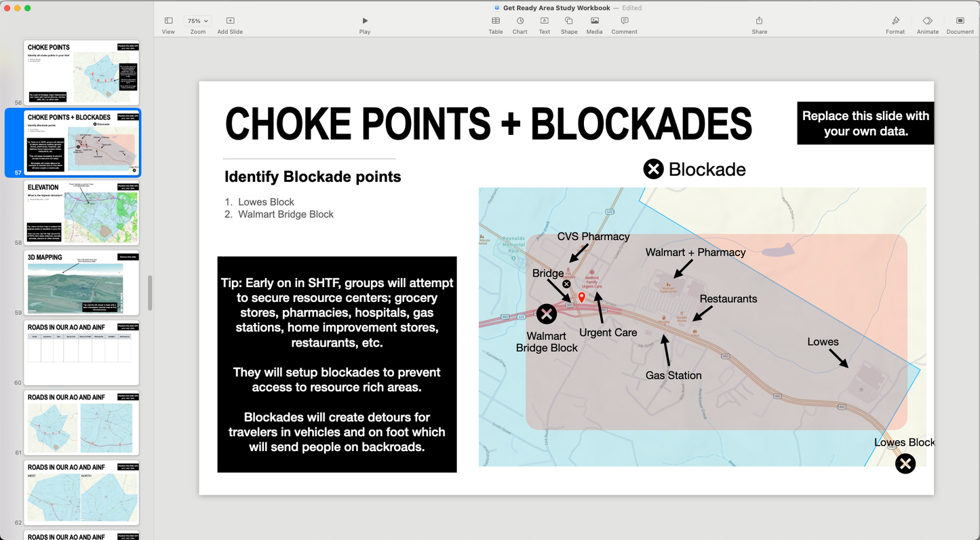This screenshot has height=540, width=980.
Task: Select slide 61 roads maps thumbnail
Action: [81, 423]
